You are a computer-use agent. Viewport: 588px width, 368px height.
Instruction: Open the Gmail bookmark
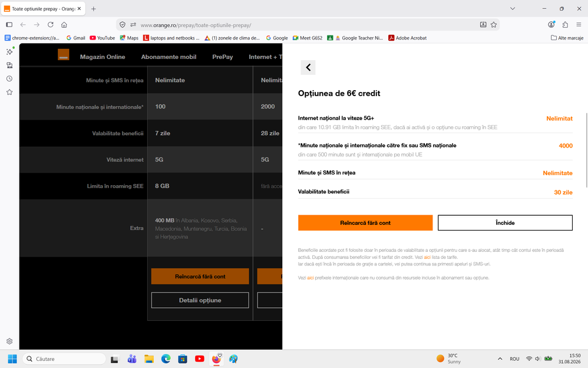tap(76, 38)
